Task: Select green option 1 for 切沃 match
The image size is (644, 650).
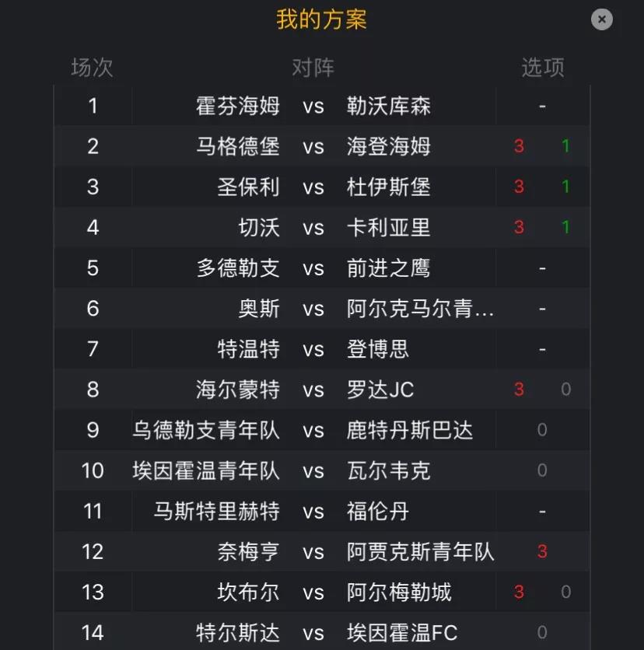Action: 565,227
